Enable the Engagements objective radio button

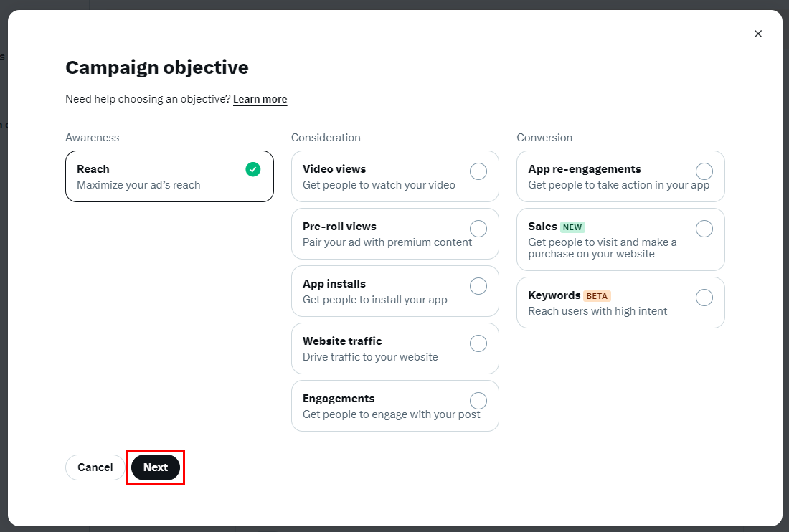pos(478,401)
